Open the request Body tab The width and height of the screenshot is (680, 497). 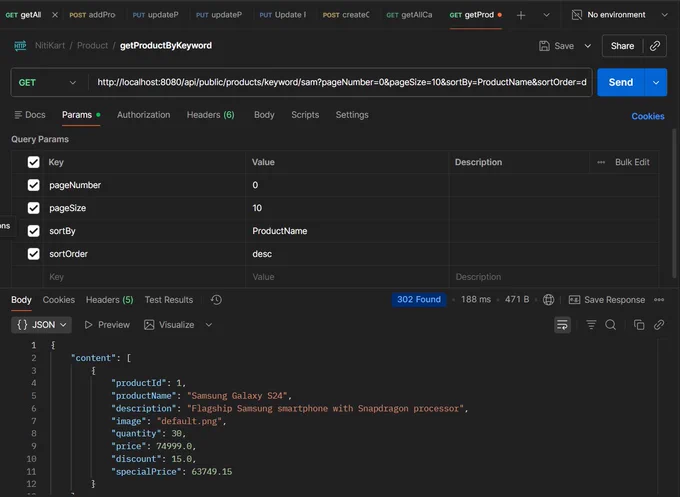point(264,115)
